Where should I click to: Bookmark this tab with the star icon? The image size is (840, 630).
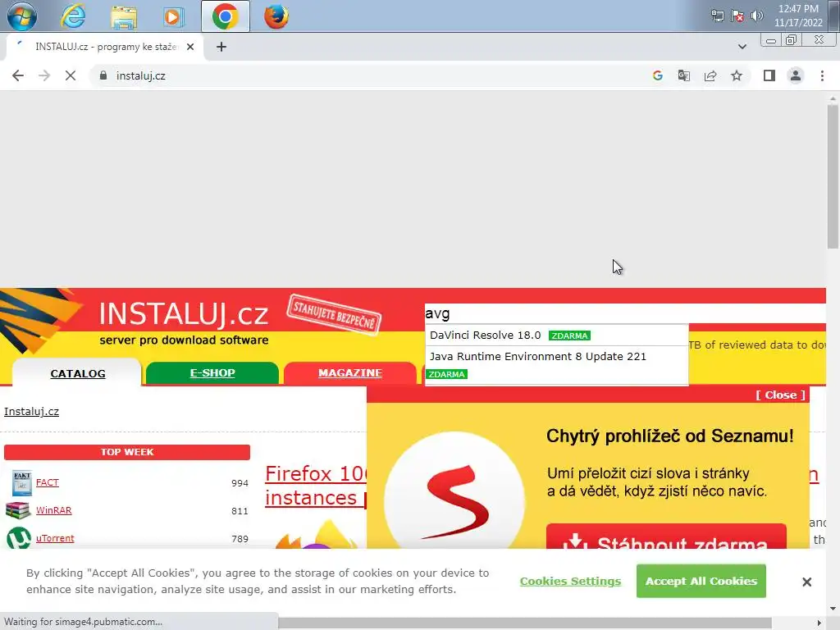tap(737, 75)
